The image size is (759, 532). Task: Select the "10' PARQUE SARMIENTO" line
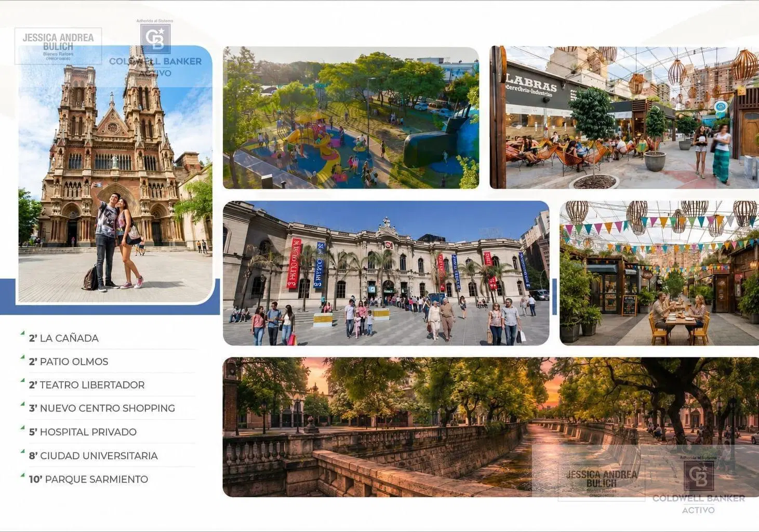[88, 479]
